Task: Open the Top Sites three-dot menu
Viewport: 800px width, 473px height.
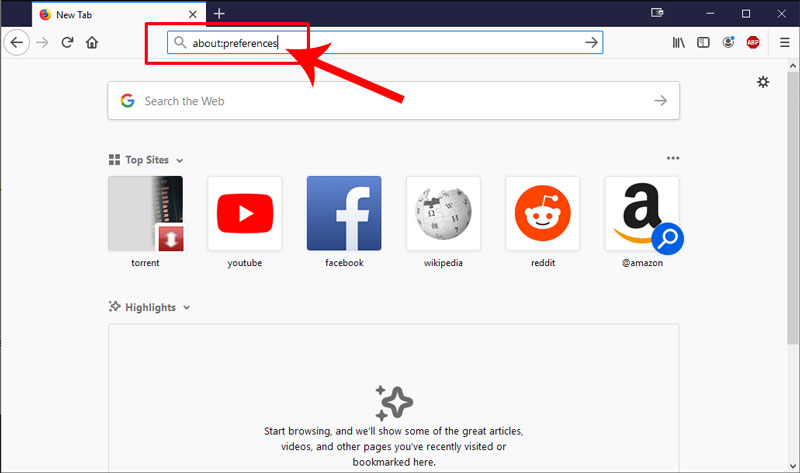Action: (x=673, y=158)
